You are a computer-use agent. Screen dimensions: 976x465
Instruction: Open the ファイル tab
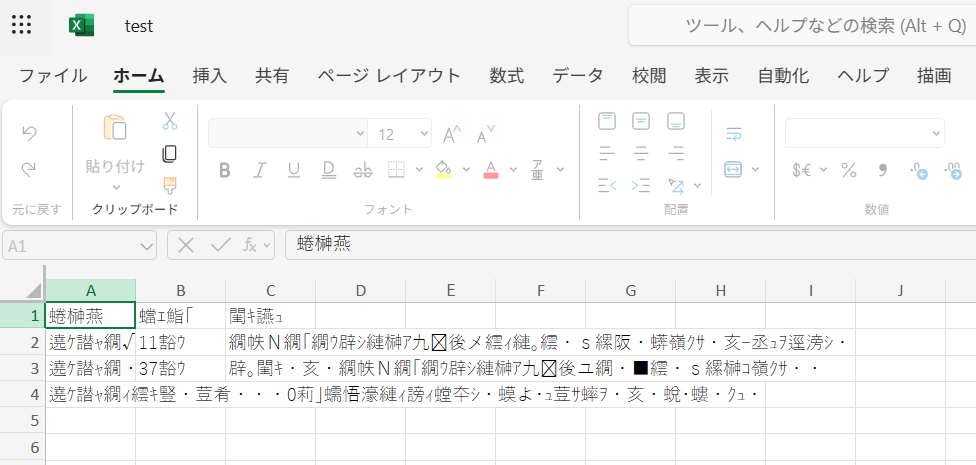53,76
